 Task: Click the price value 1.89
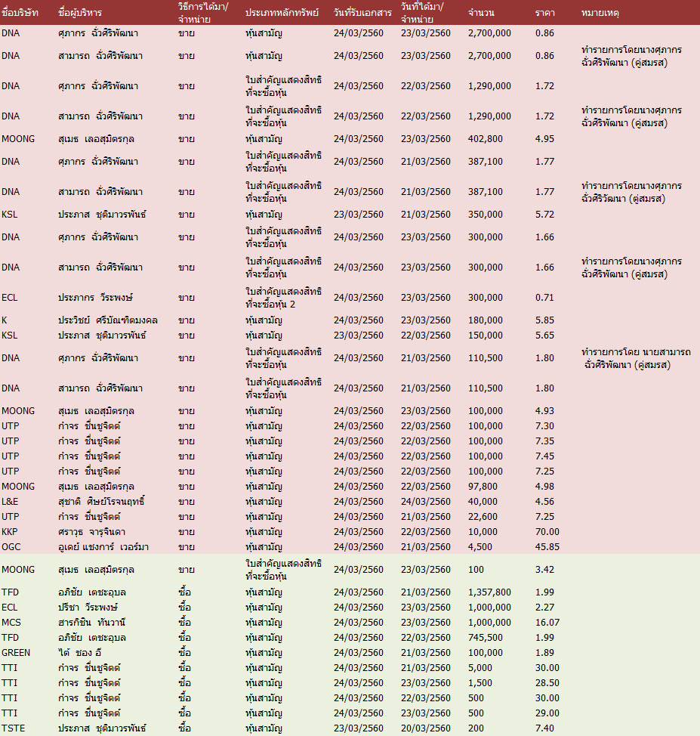(544, 652)
